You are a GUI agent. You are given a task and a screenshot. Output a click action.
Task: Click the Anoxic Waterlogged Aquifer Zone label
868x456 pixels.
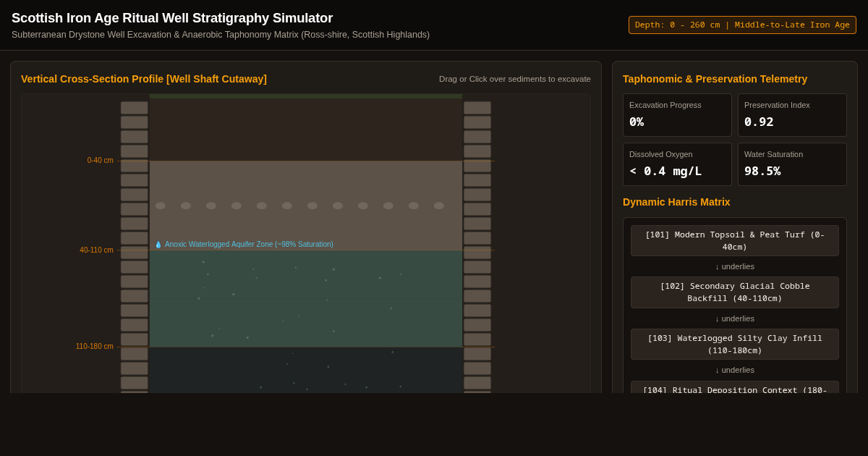[x=249, y=245]
